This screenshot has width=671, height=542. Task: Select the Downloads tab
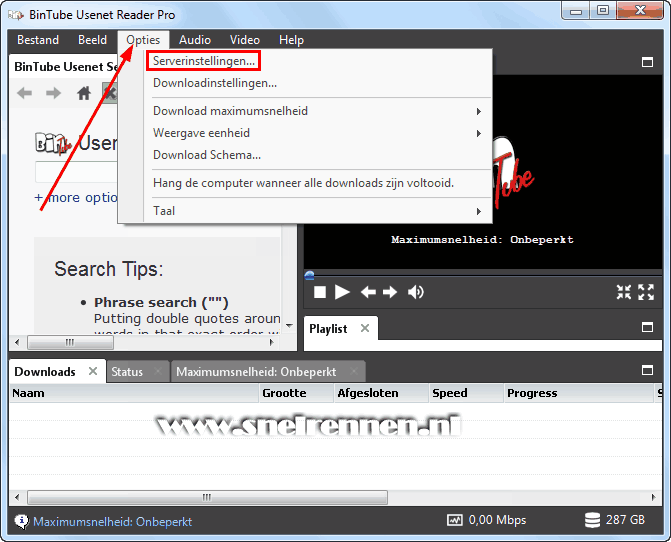click(x=45, y=372)
